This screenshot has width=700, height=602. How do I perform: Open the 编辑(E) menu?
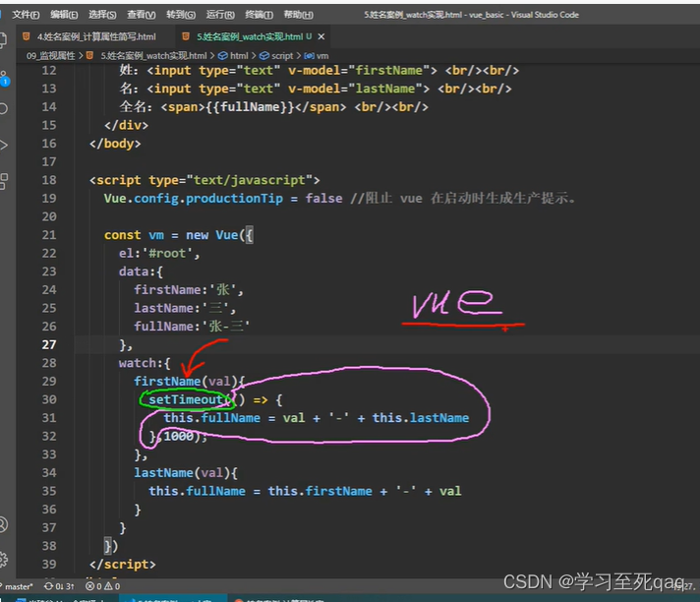coord(64,15)
